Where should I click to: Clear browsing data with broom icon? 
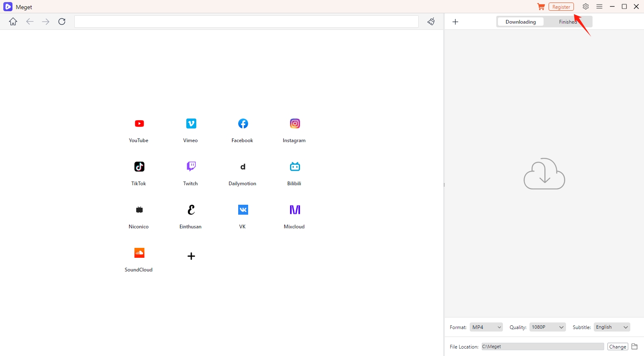(431, 22)
